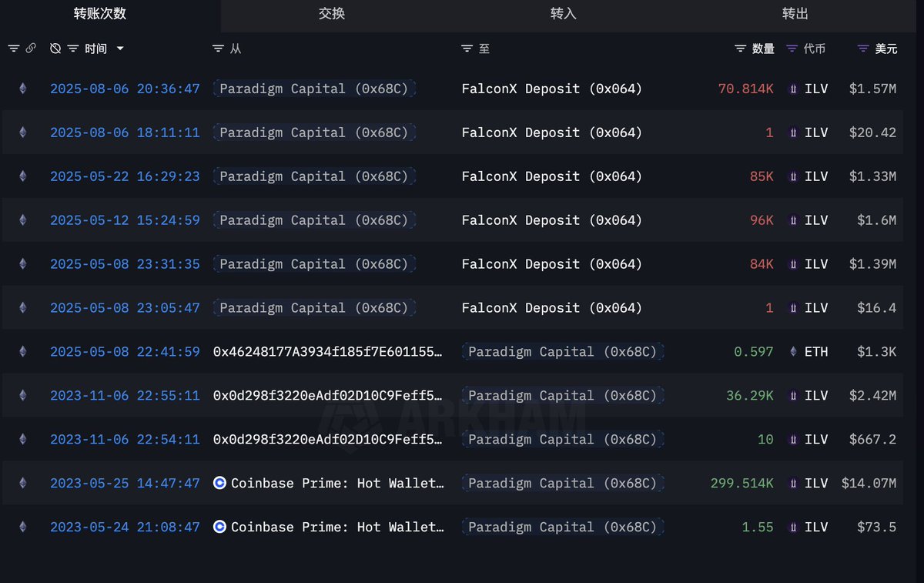Open Coinbase Prime Hot Wallet on 1.55 row
The image size is (924, 583).
(338, 528)
